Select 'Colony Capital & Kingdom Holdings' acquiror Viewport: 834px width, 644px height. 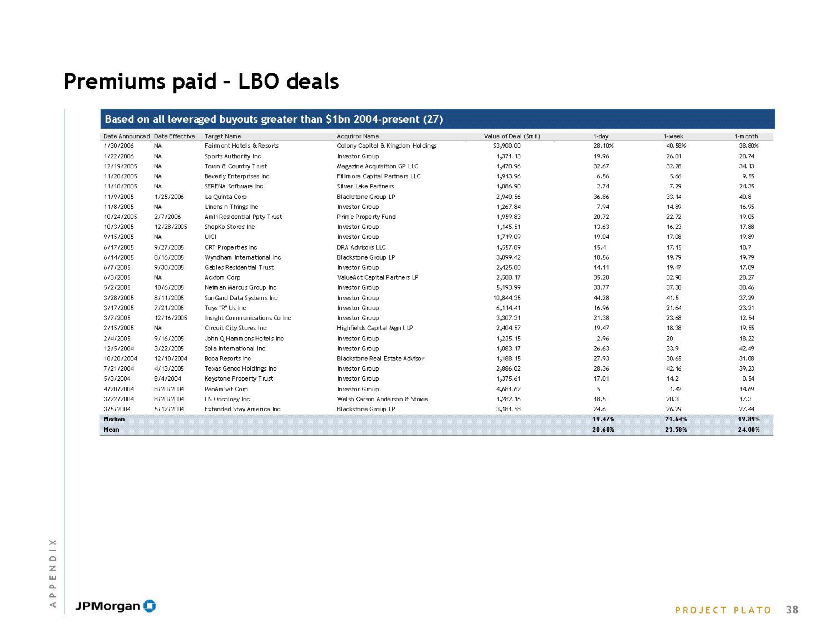click(x=387, y=146)
